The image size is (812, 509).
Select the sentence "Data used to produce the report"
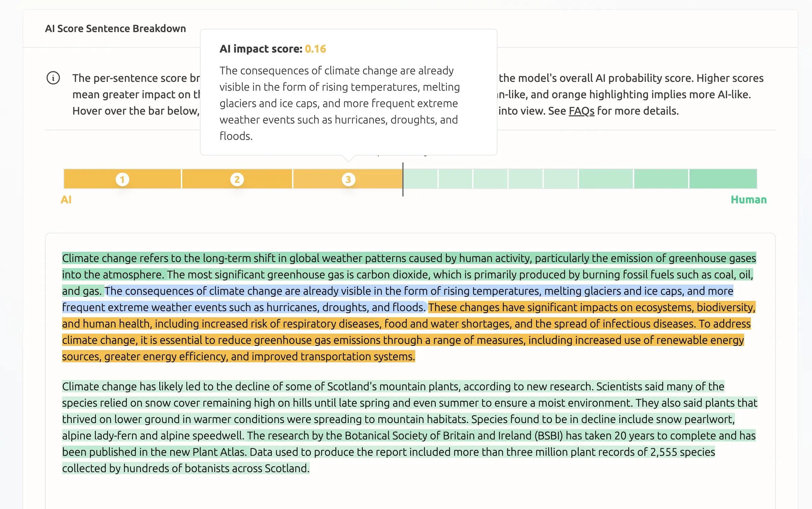pos(478,452)
